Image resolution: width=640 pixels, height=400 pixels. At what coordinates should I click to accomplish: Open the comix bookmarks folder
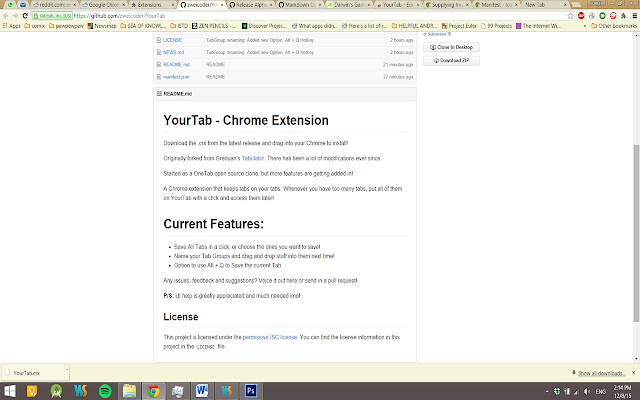tap(34, 26)
